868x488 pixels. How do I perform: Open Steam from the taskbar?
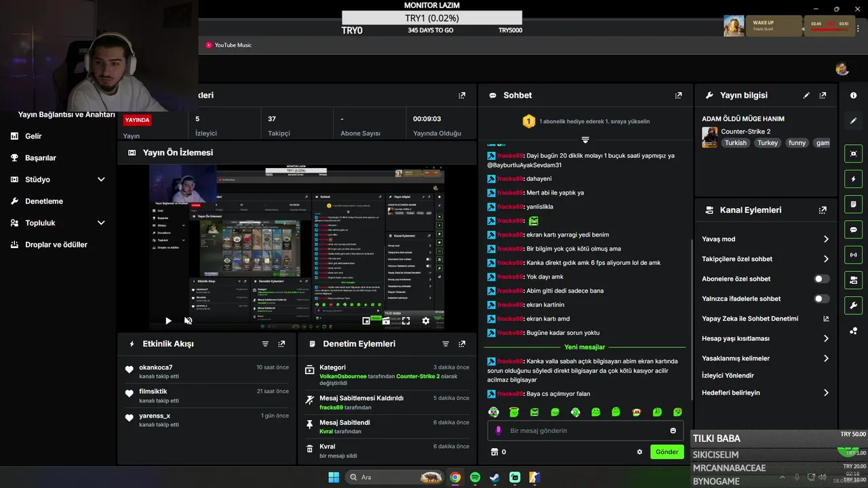pyautogui.click(x=495, y=477)
